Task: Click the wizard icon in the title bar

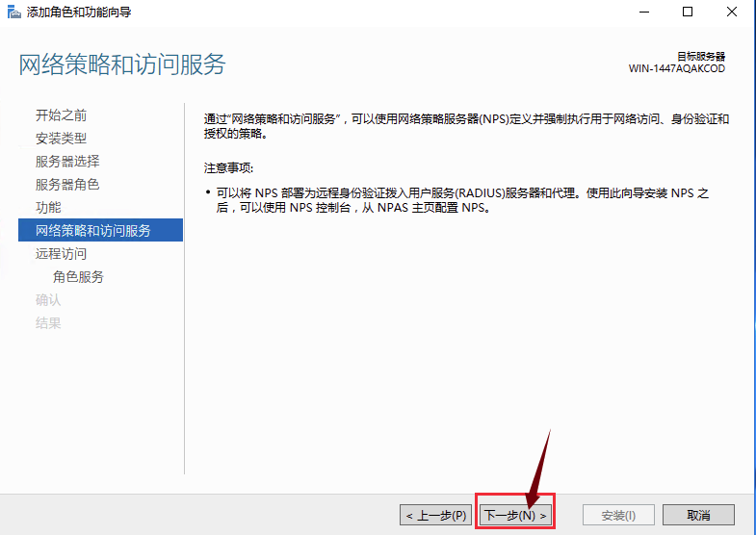Action: click(13, 13)
